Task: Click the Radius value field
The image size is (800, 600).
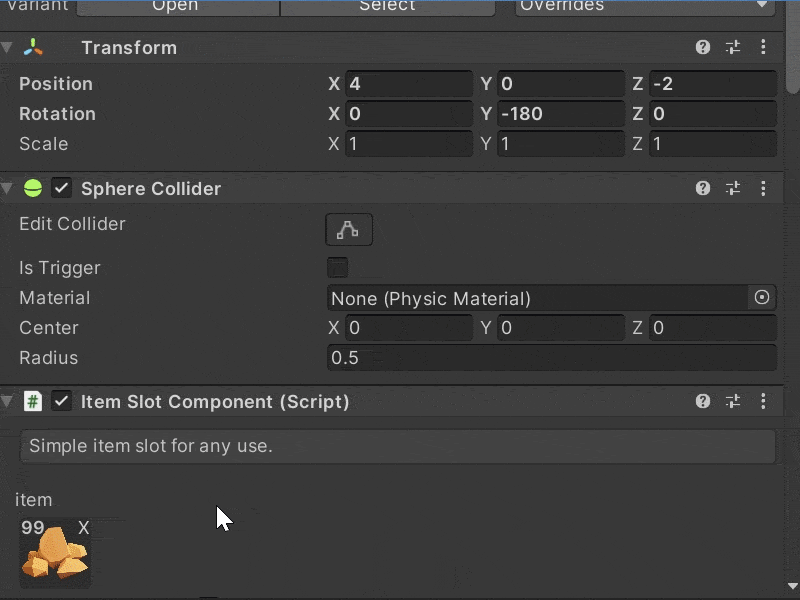Action: point(550,358)
